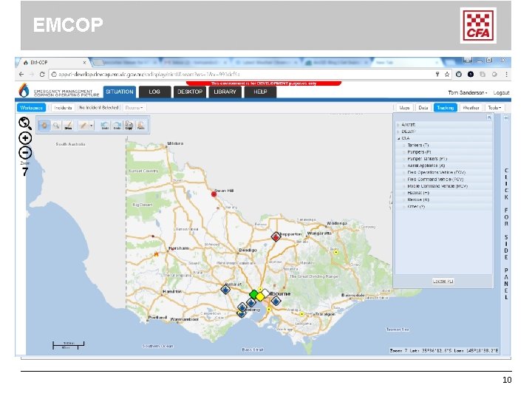Tick the Field Command Vehicle (FCV) checkbox

[404, 179]
